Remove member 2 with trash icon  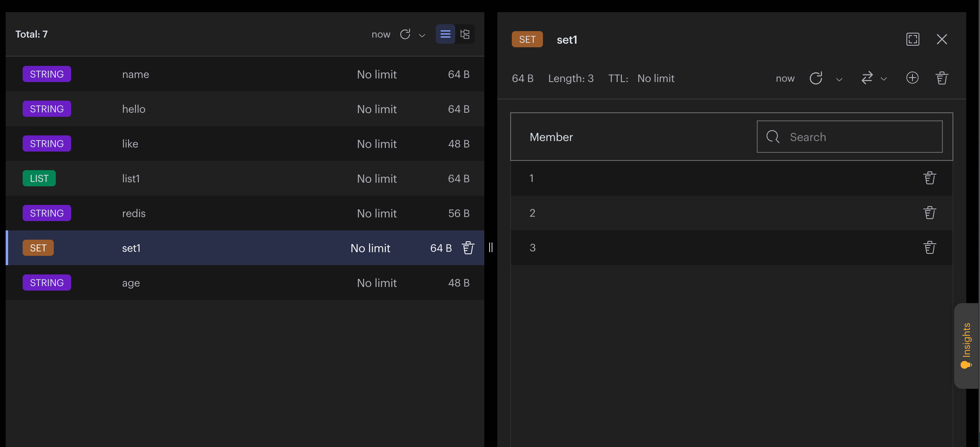click(x=929, y=213)
